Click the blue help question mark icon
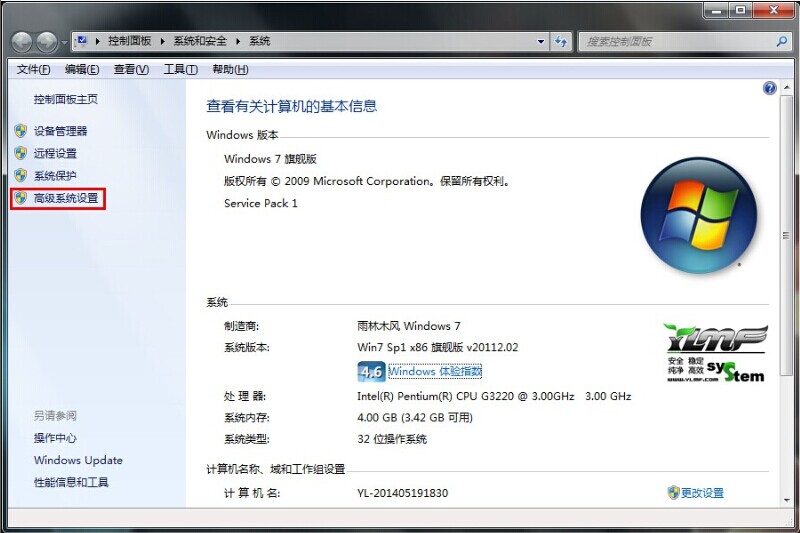The height and width of the screenshot is (533, 800). [x=769, y=88]
